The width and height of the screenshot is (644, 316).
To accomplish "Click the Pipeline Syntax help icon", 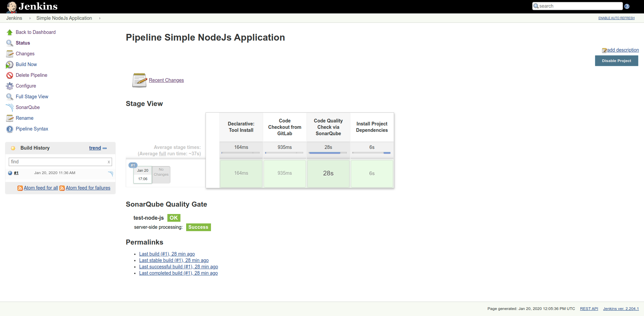I will pos(9,129).
